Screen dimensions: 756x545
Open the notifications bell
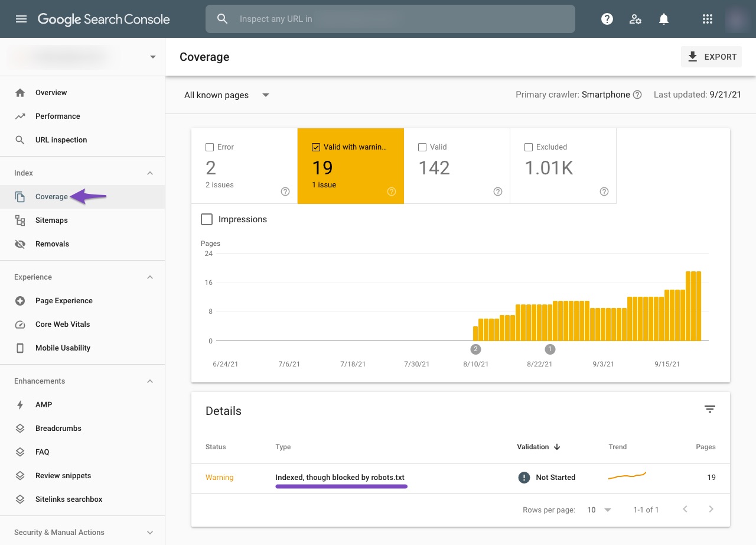(664, 19)
